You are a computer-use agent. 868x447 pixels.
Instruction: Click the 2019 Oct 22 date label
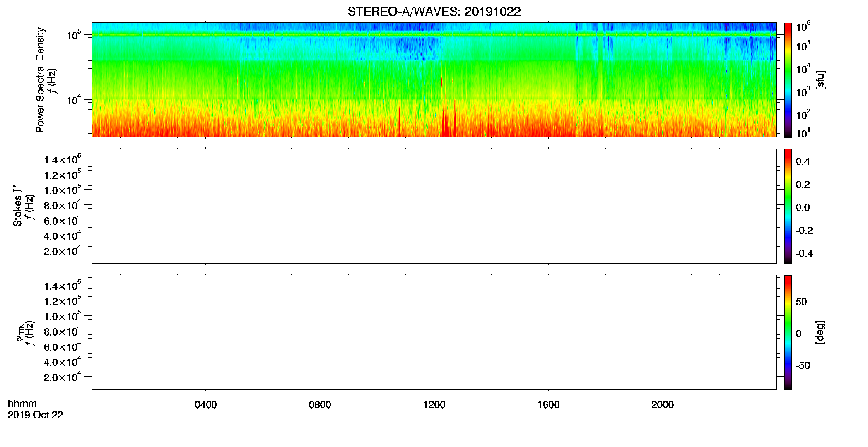35,415
